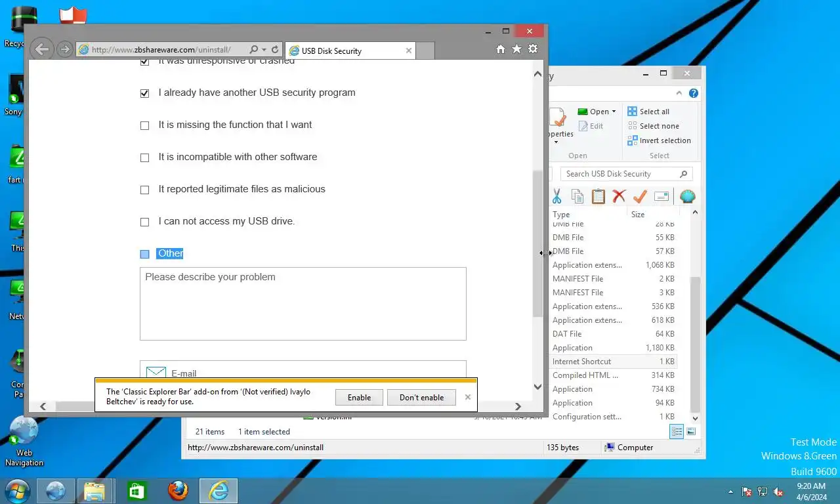This screenshot has width=840, height=504.
Task: Click 'Invert selection' in Explorer ribbon
Action: pyautogui.click(x=659, y=140)
